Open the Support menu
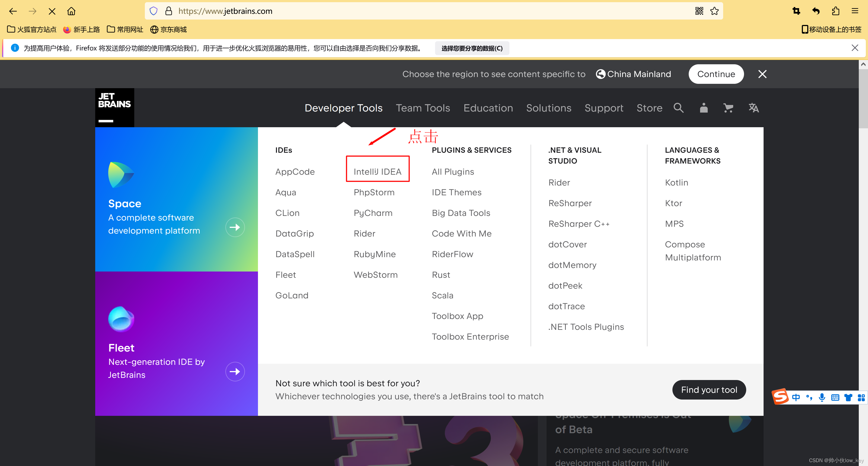This screenshot has height=466, width=868. pos(604,108)
